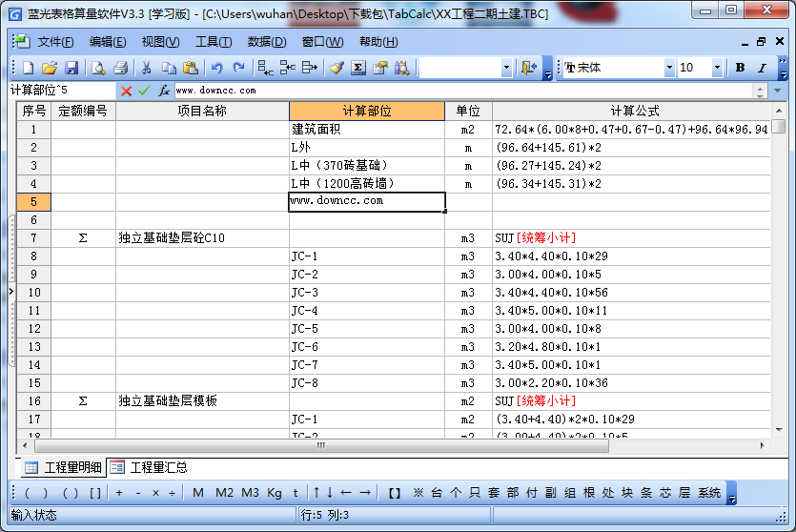Open the print preview tool
The height and width of the screenshot is (532, 796).
(98, 69)
